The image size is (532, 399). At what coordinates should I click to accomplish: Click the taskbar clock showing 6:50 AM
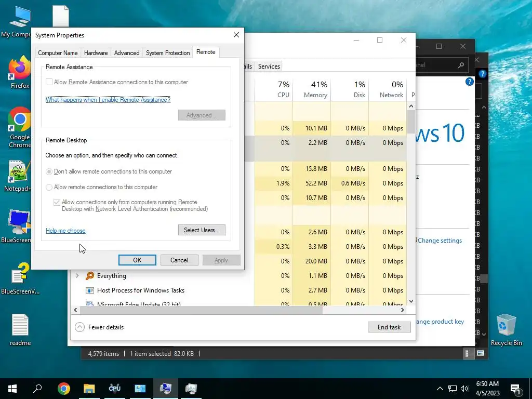487,389
